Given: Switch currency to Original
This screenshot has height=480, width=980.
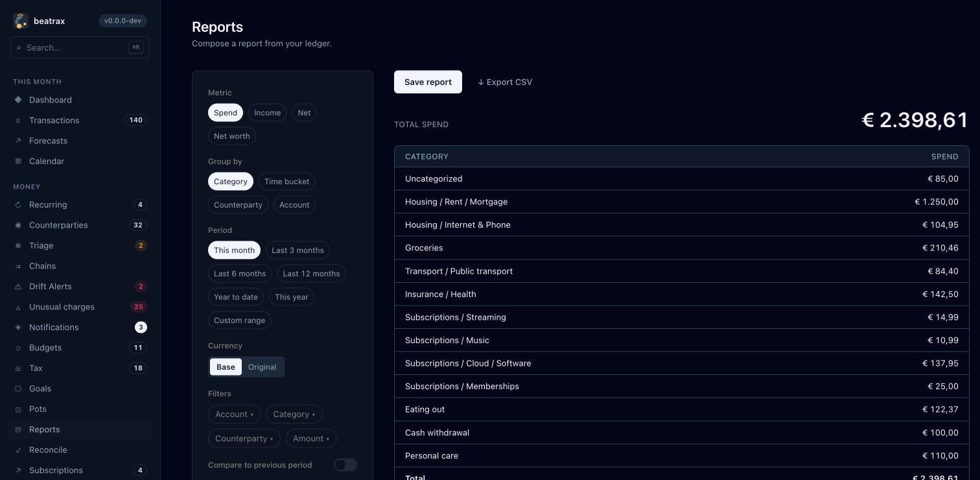Looking at the screenshot, I should click(x=262, y=367).
